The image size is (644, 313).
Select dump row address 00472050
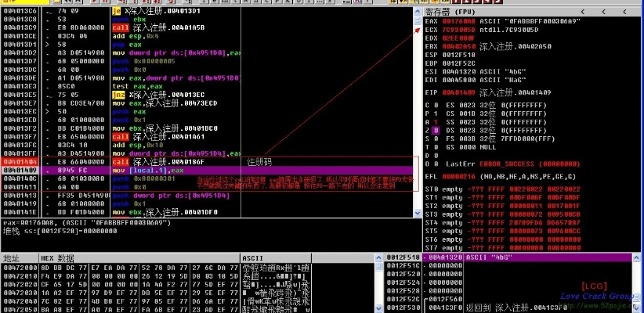pos(20,309)
